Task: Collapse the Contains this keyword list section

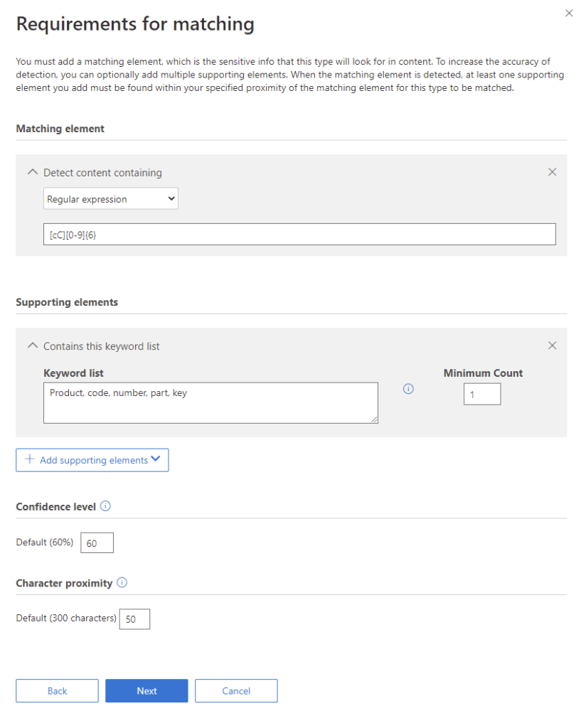Action: (32, 346)
